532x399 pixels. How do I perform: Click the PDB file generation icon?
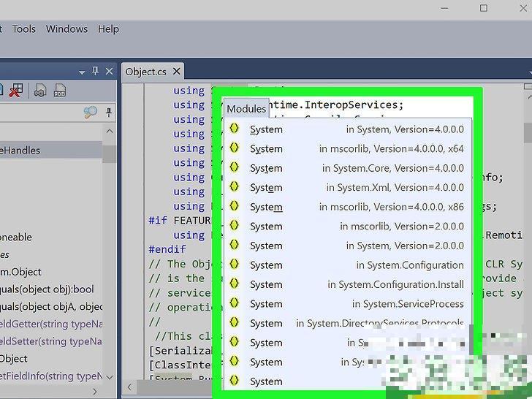pyautogui.click(x=60, y=91)
